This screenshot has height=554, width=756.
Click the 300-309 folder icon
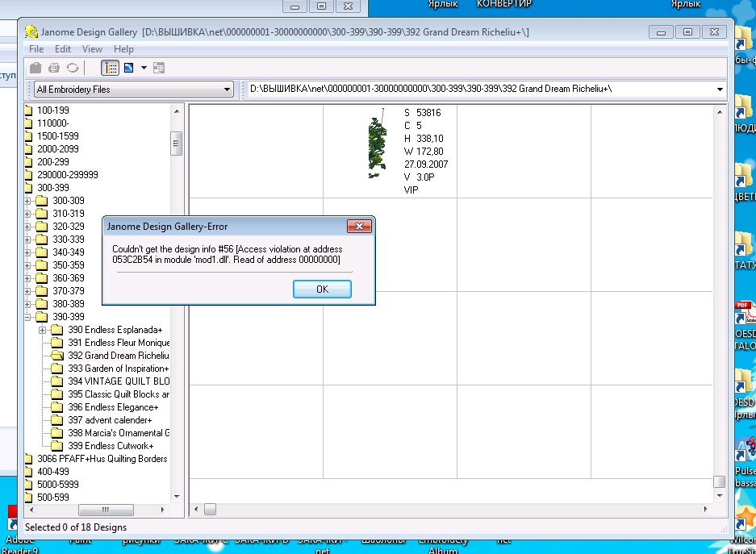pos(42,201)
